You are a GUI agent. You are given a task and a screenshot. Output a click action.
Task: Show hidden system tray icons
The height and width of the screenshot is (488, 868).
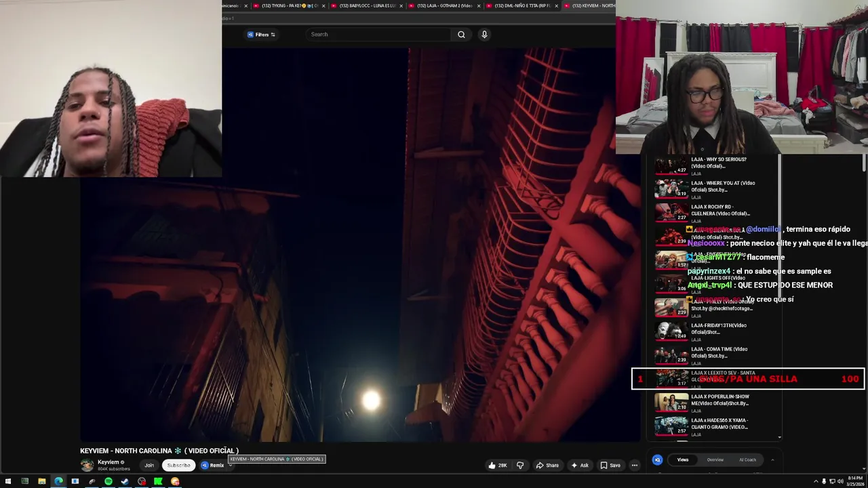pos(816,481)
